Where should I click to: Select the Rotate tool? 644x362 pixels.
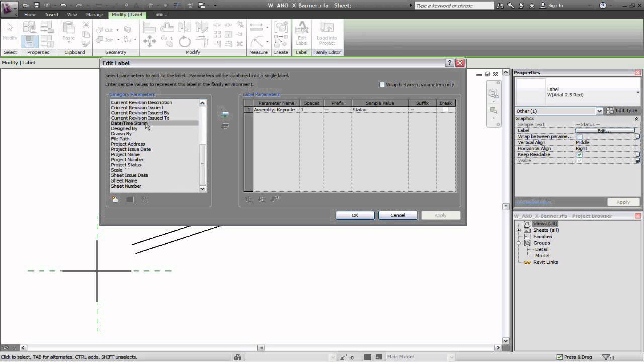(184, 41)
